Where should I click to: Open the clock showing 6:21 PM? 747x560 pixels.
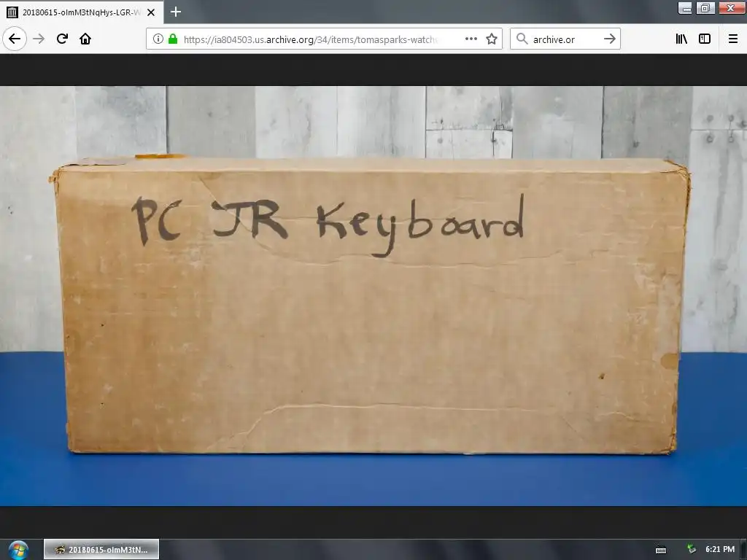720,549
